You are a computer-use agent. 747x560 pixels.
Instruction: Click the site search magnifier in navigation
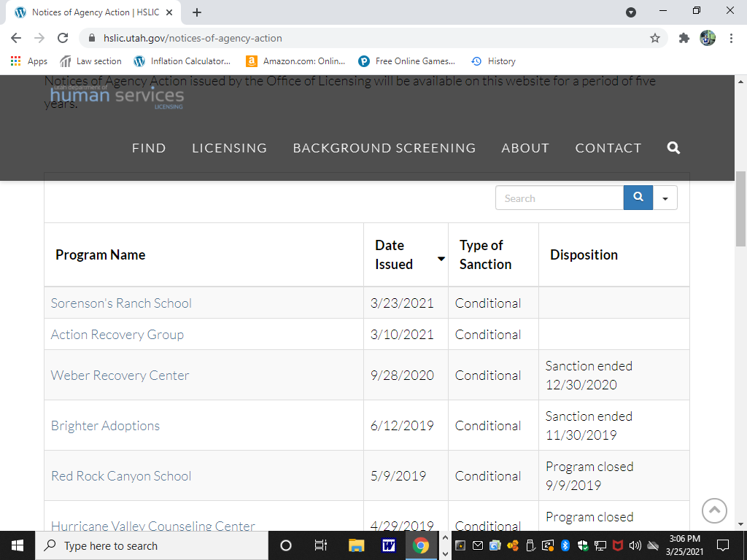pyautogui.click(x=673, y=147)
